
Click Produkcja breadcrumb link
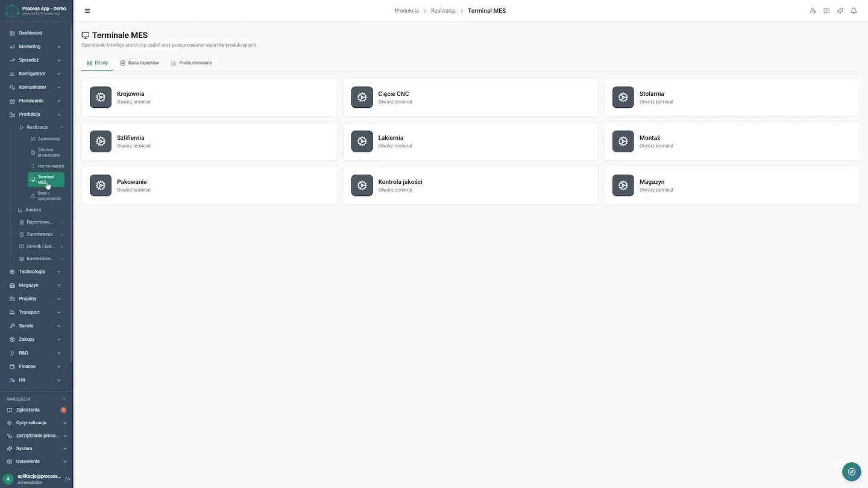click(406, 11)
